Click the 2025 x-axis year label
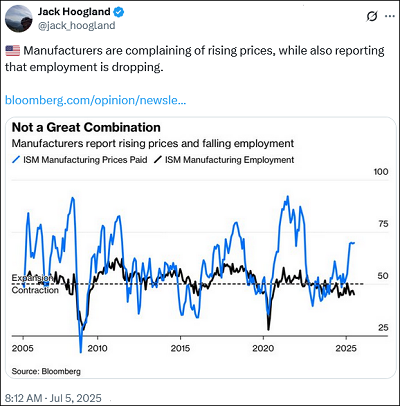Image resolution: width=400 pixels, height=406 pixels. (346, 348)
